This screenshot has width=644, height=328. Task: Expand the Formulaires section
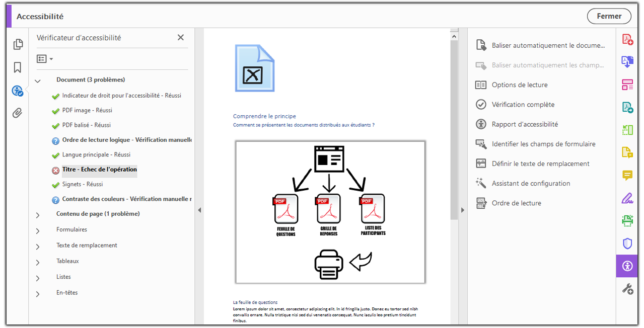[x=37, y=229]
